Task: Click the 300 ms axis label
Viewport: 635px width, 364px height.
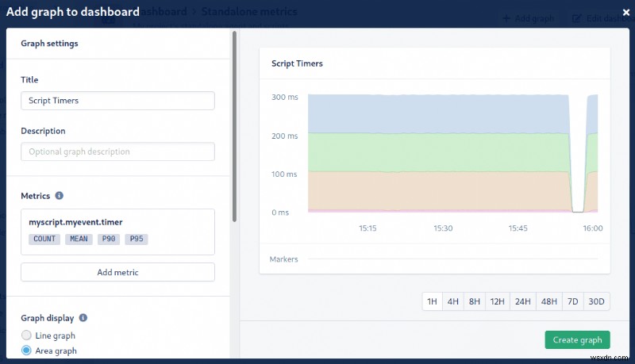Action: (x=285, y=97)
